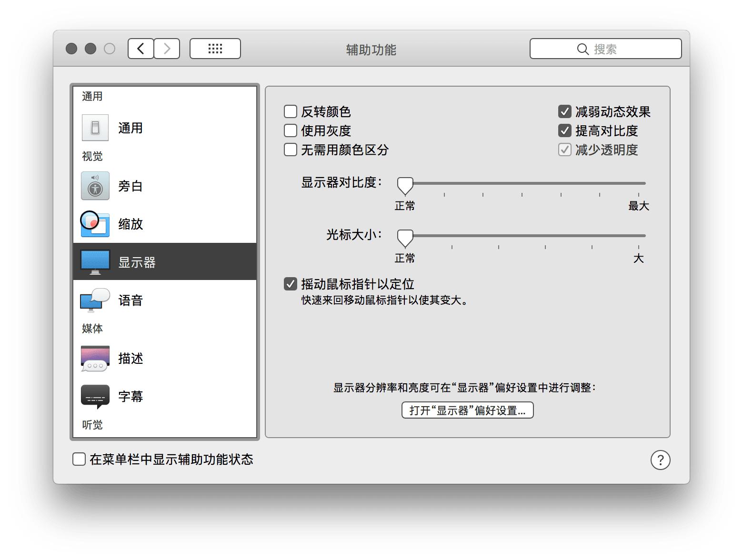Click the 语音 row label
Screen dimensions: 743x560
[x=131, y=300]
